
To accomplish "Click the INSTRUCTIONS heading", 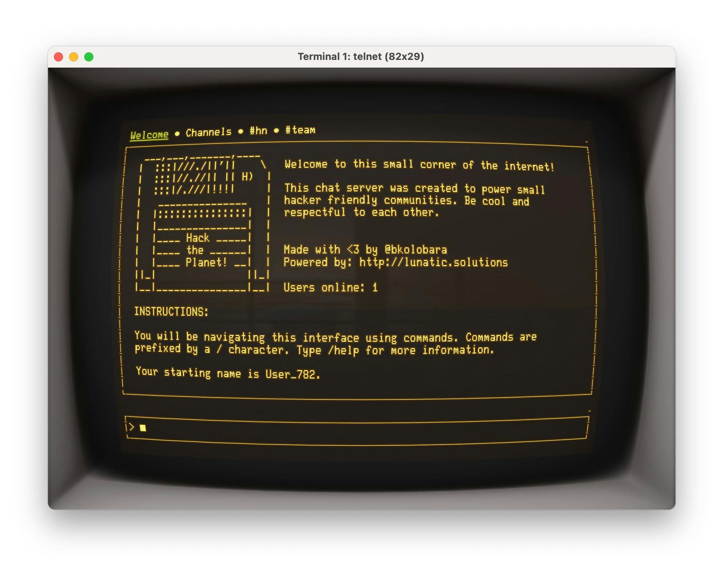I will pyautogui.click(x=170, y=312).
